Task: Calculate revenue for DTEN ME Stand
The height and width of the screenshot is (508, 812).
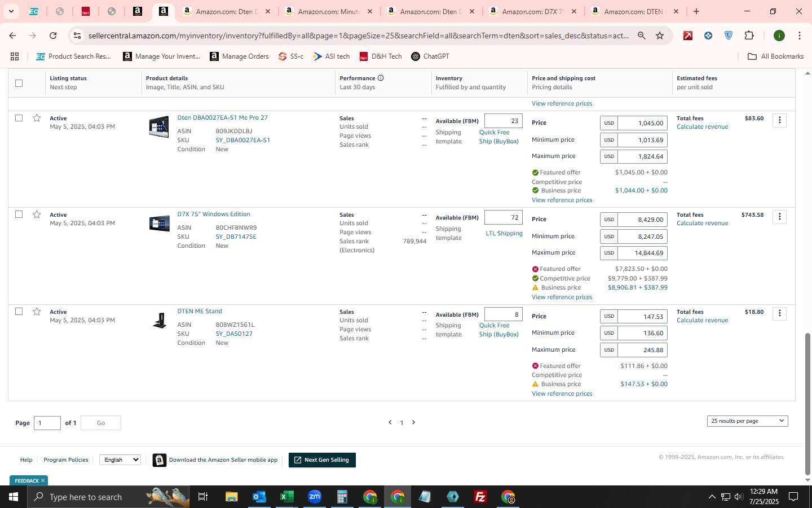Action: tap(702, 320)
